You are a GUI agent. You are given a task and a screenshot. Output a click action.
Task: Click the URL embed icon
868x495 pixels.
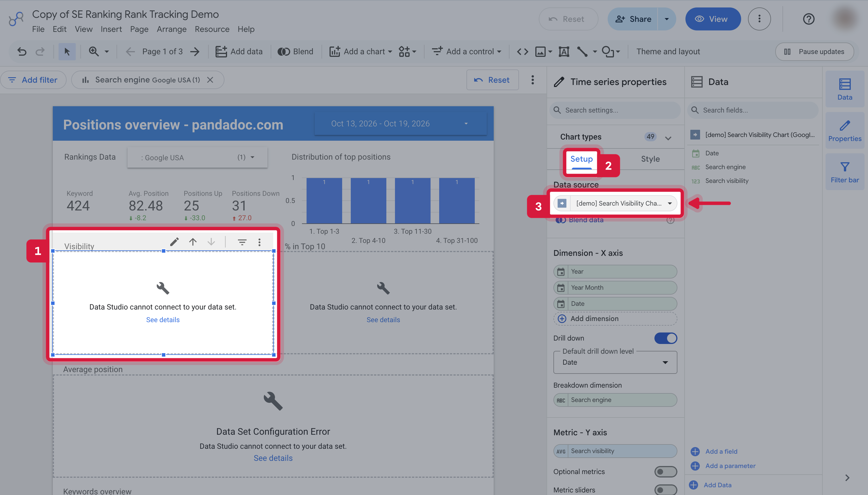click(522, 52)
